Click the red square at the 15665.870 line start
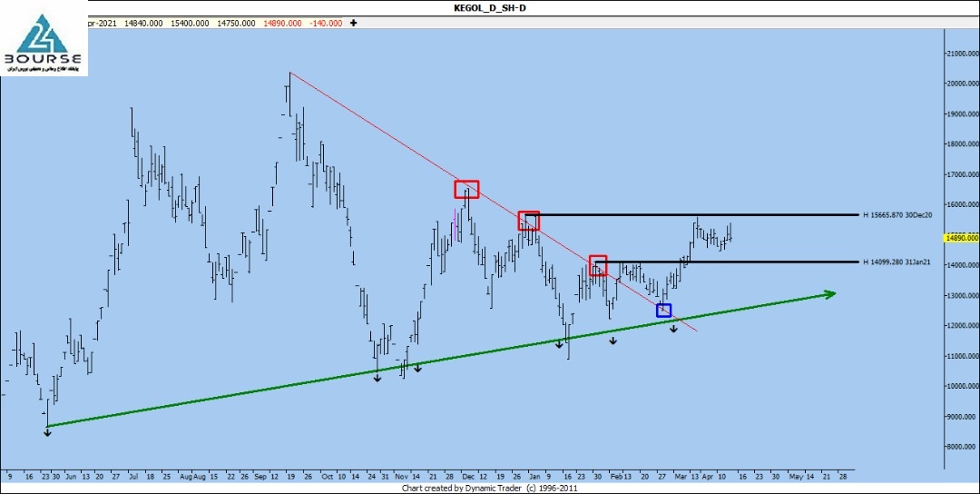 pyautogui.click(x=529, y=220)
